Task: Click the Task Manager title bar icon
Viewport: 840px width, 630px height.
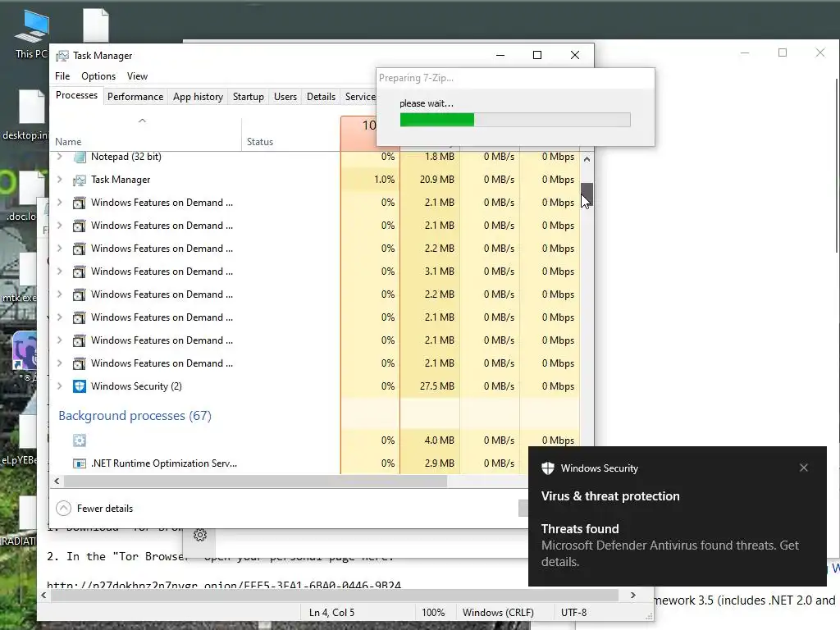Action: [62, 56]
